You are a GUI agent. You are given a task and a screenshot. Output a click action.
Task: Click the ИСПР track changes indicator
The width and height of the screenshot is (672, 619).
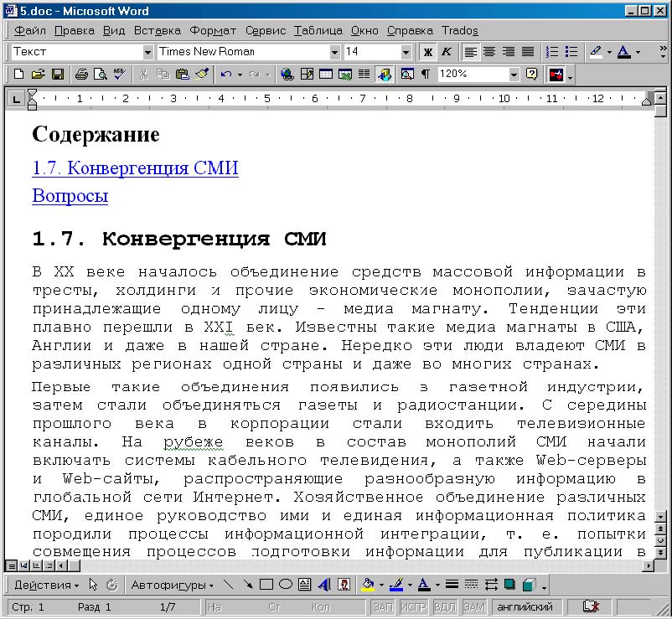coord(413,607)
